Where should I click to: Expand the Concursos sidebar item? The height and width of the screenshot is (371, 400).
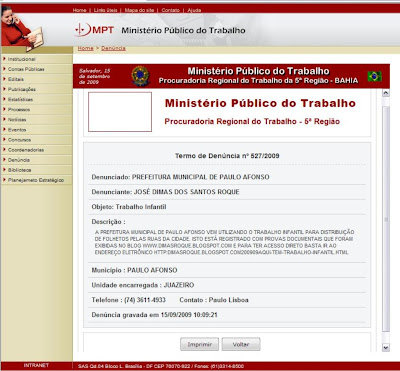[37, 140]
